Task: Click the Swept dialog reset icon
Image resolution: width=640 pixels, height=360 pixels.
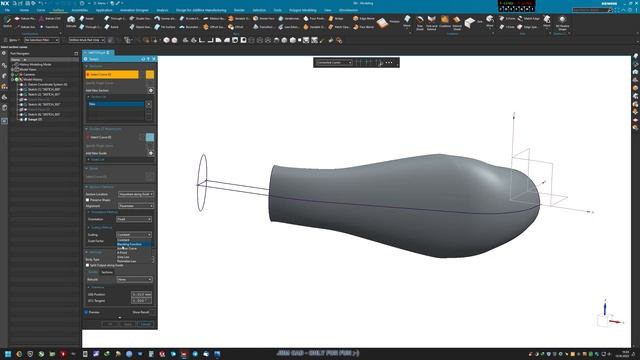Action: point(143,59)
